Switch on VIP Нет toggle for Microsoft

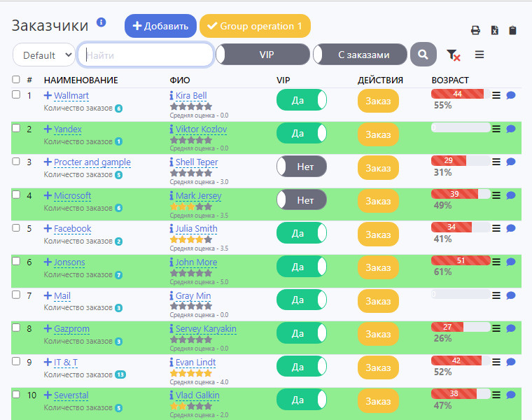click(302, 200)
